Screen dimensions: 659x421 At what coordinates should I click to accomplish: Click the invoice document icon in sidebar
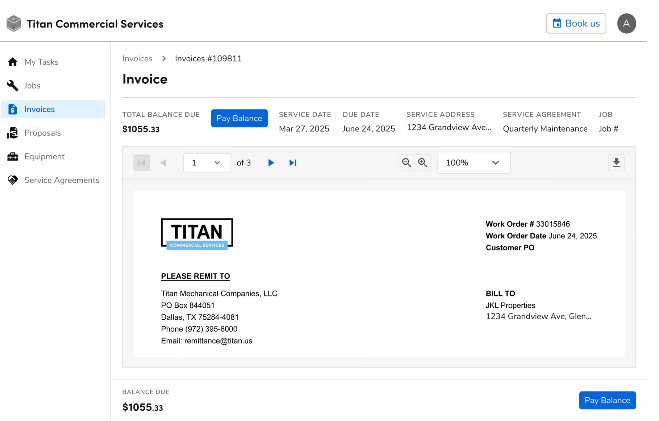(13, 109)
